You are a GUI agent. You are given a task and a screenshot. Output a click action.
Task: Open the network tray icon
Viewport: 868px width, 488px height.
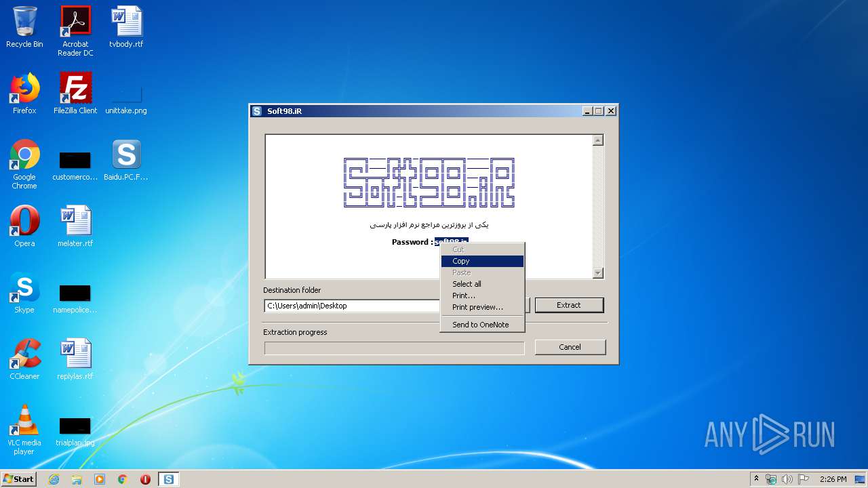click(x=771, y=479)
